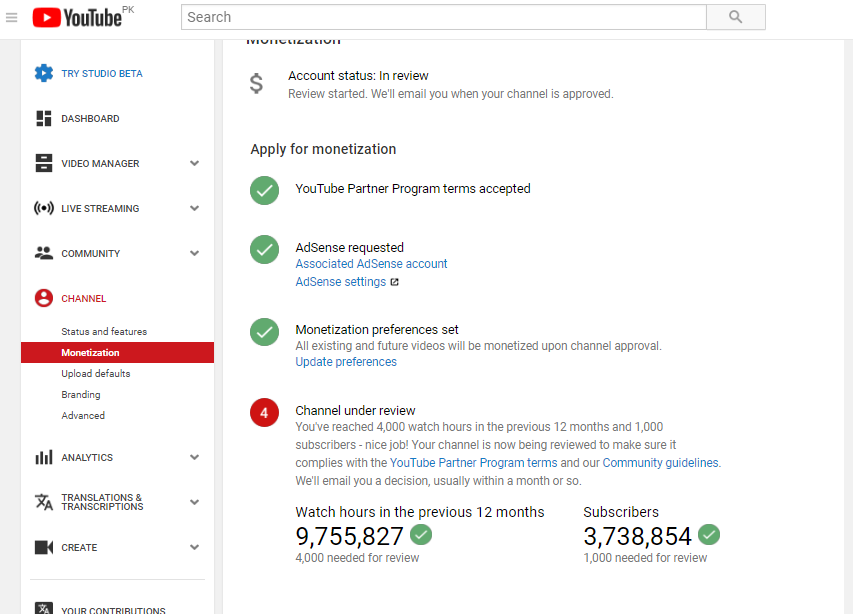Click the dollar sign account status icon
Screen dimensions: 853x614
(x=256, y=84)
